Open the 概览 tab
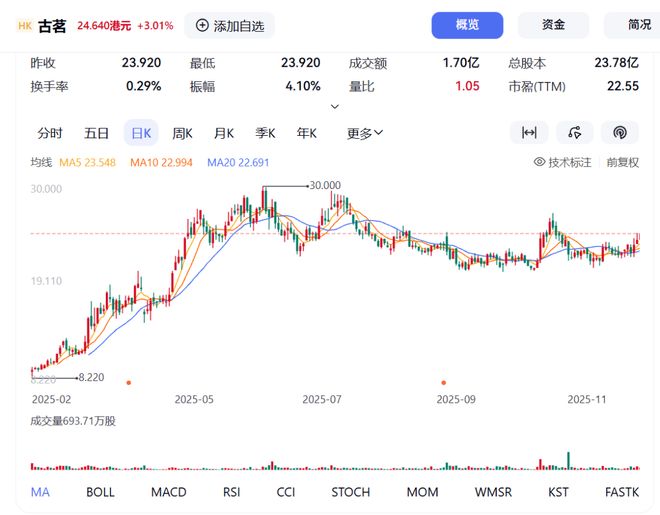 pos(467,25)
